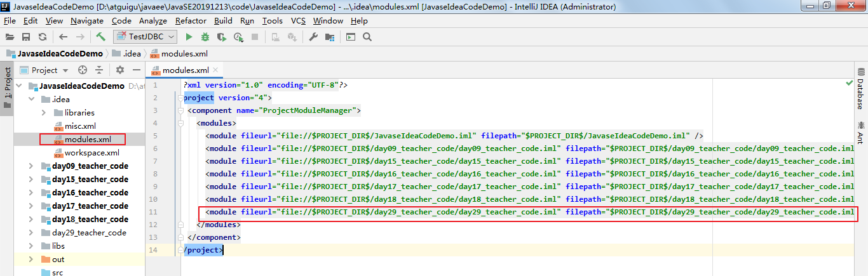Toggle the 1: Project tool window
The image size is (868, 276).
click(x=7, y=88)
